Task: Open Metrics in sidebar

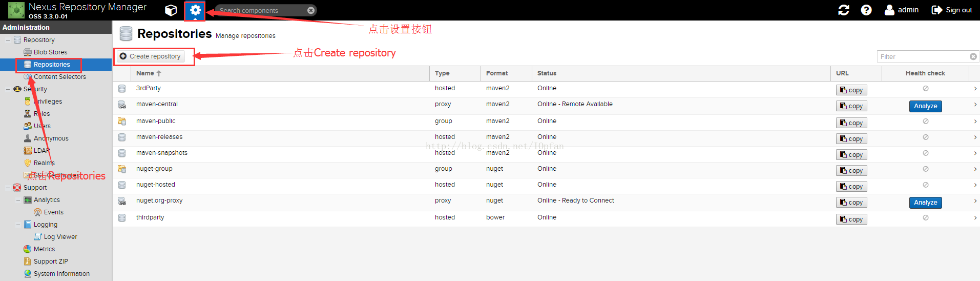Action: 44,249
